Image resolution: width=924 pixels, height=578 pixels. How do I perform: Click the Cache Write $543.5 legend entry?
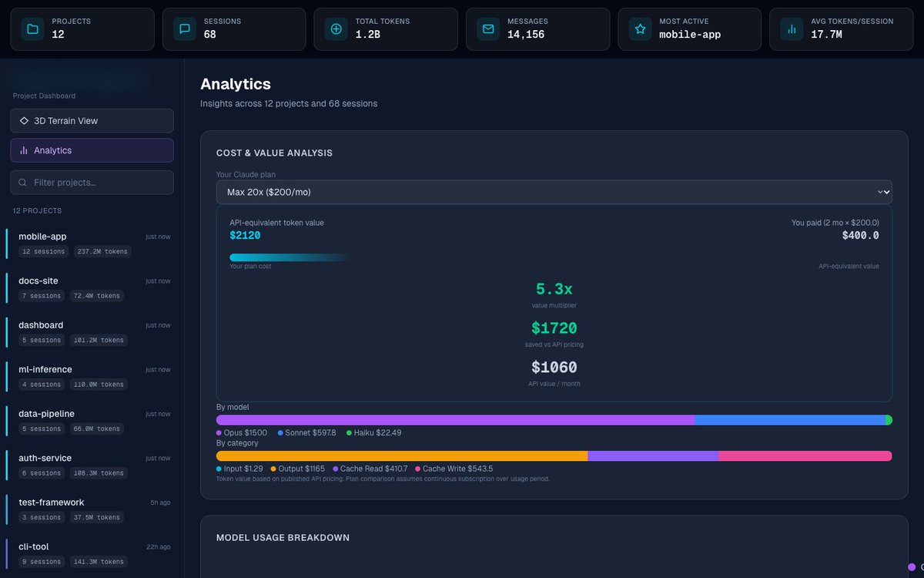(454, 469)
